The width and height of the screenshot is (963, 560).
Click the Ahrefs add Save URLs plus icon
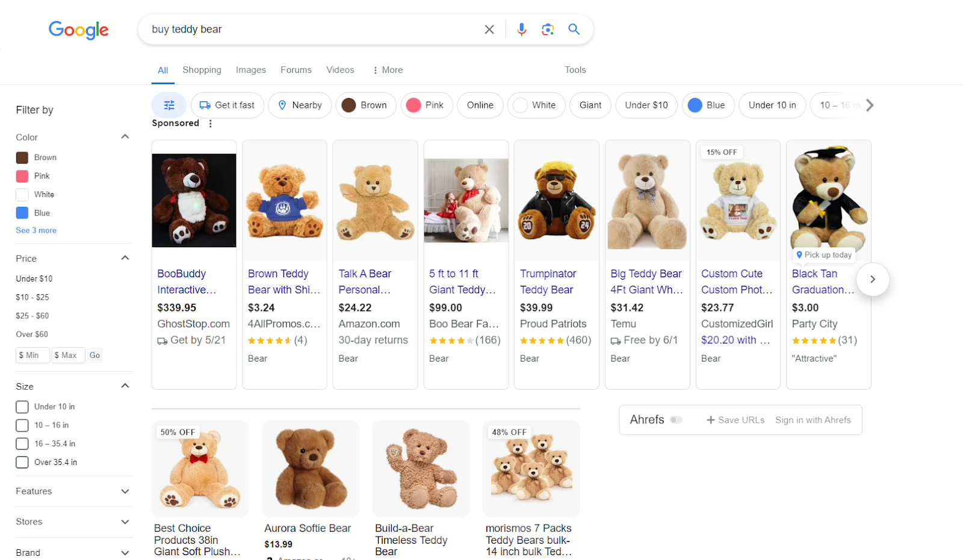click(710, 420)
